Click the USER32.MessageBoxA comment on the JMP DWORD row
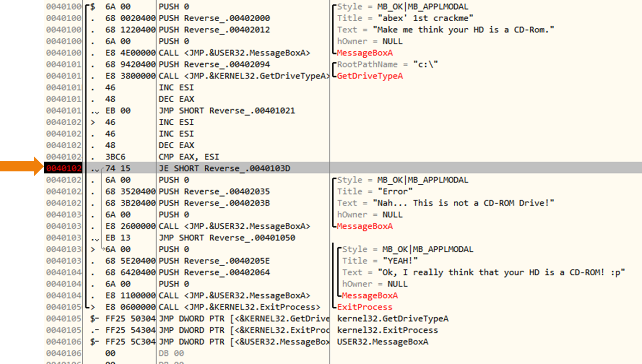 tap(382, 342)
